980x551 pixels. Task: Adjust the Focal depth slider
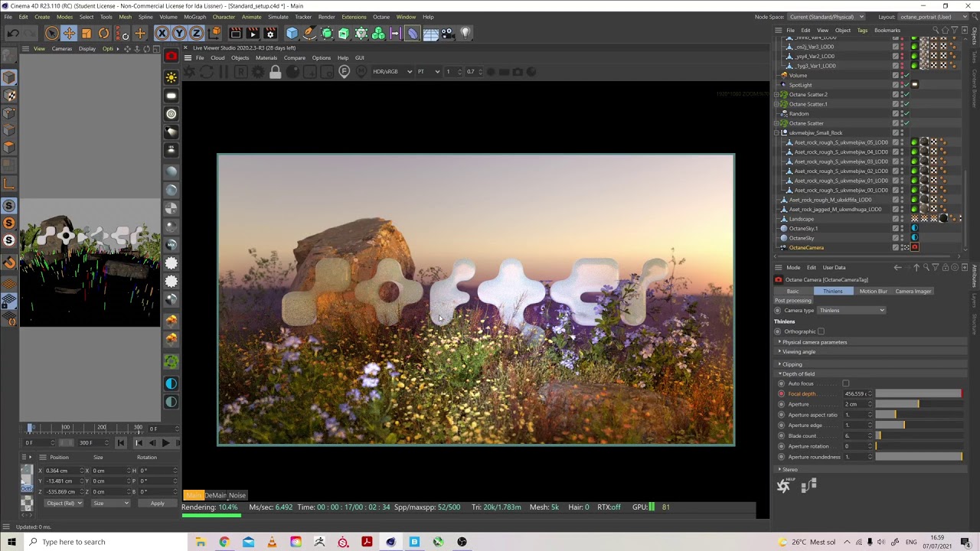pyautogui.click(x=919, y=394)
